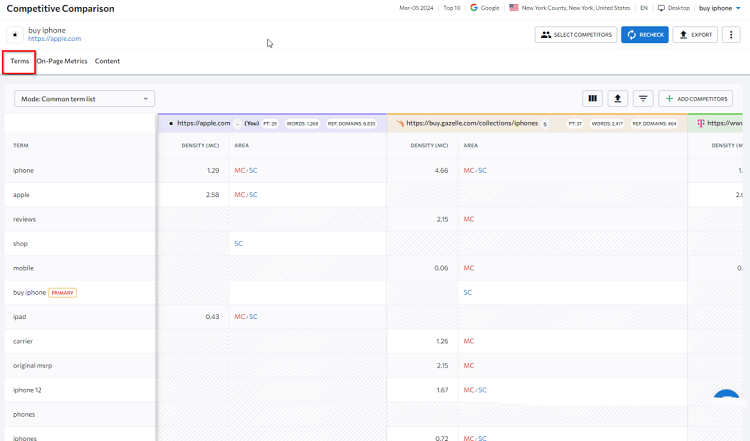Select the ipad term row

click(x=80, y=317)
